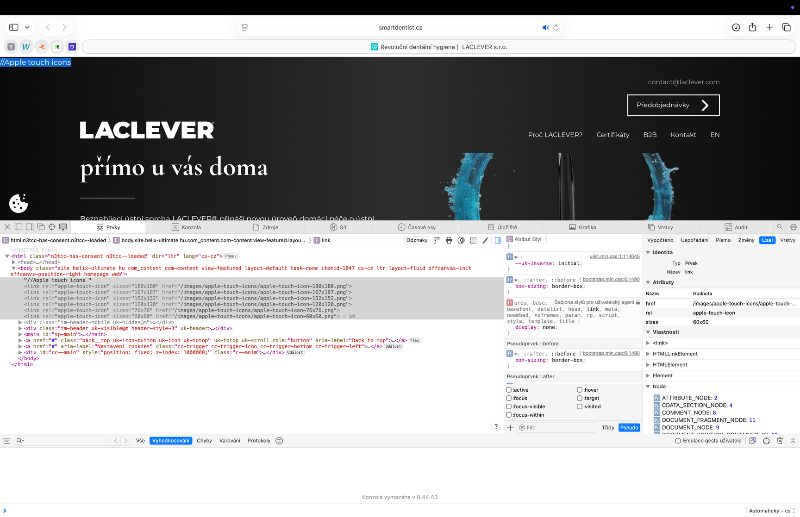Viewport: 800px width, 517px height.
Task: Toggle the :hover pseudo-class checkbox
Action: coord(580,390)
